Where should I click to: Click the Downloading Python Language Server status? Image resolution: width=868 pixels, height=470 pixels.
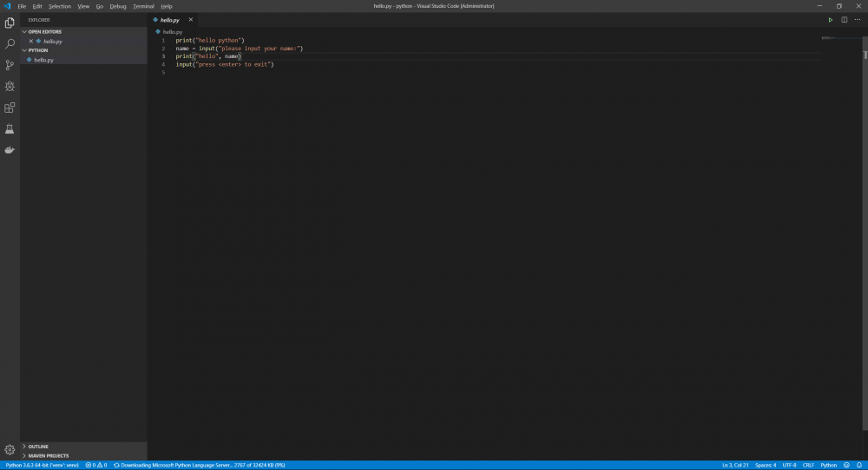coord(200,465)
